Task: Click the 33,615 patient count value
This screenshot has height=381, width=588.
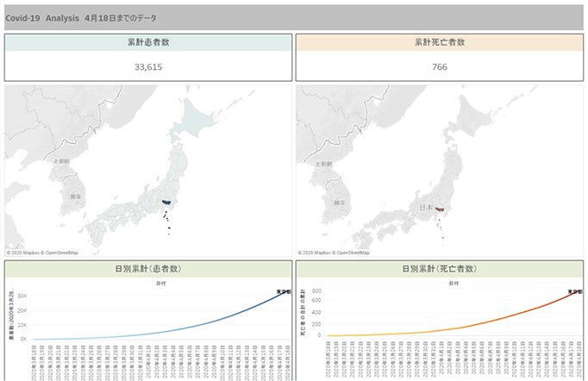Action: pyautogui.click(x=148, y=66)
